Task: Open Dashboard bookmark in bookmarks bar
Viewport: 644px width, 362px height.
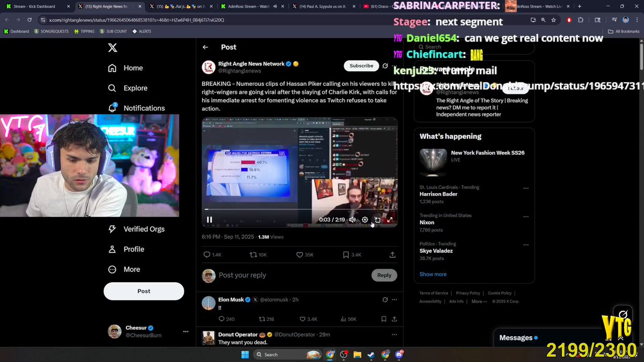Action: point(16,31)
